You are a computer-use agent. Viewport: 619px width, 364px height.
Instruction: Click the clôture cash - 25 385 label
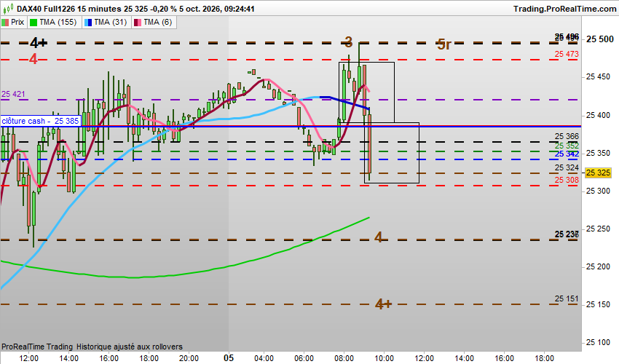point(40,121)
